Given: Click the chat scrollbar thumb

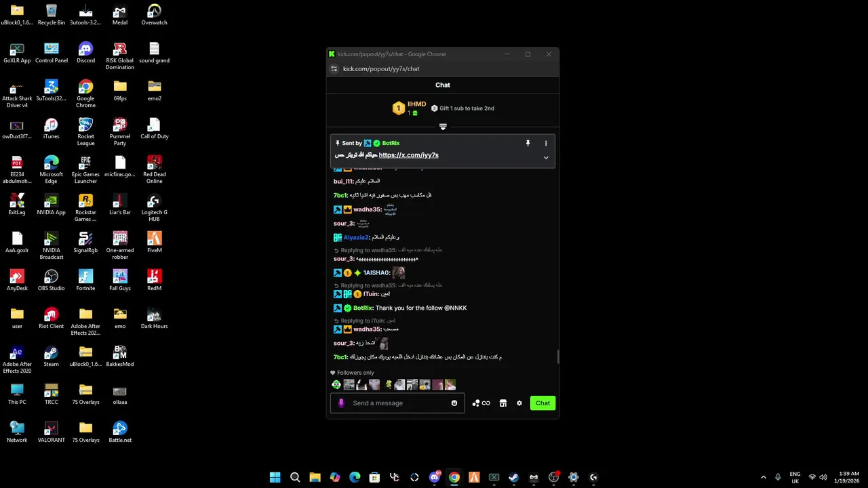Looking at the screenshot, I should 557,357.
